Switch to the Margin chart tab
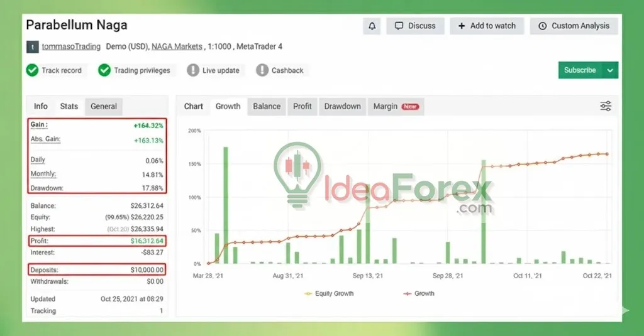 (x=396, y=106)
